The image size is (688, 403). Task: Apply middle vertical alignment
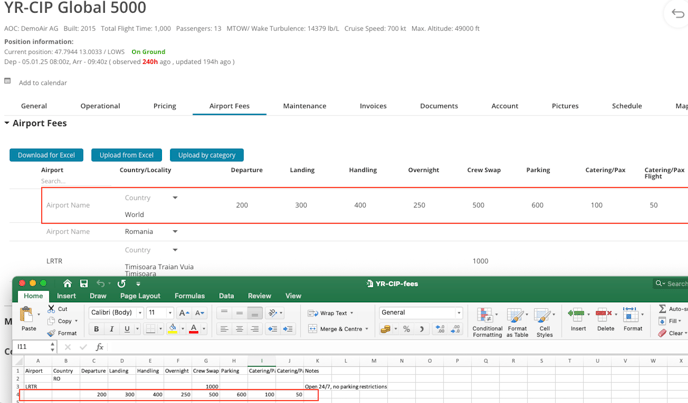(240, 313)
